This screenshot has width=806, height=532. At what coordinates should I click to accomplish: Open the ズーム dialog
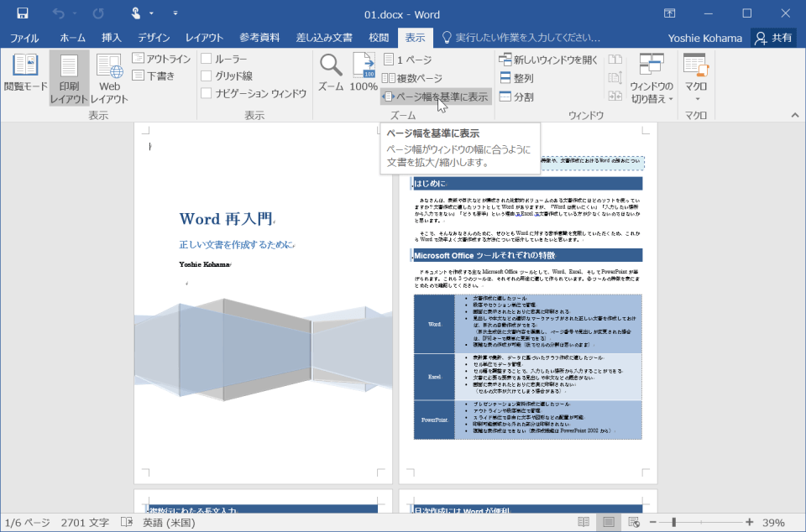click(x=331, y=73)
